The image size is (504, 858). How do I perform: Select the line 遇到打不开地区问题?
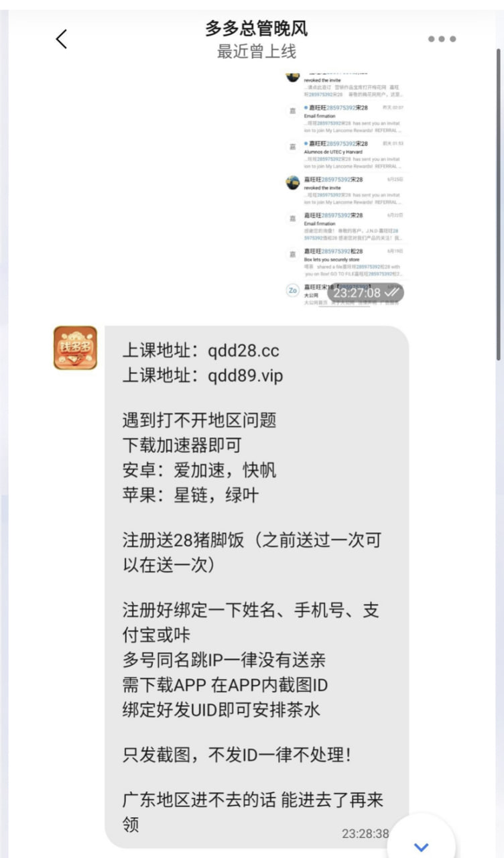pos(199,420)
